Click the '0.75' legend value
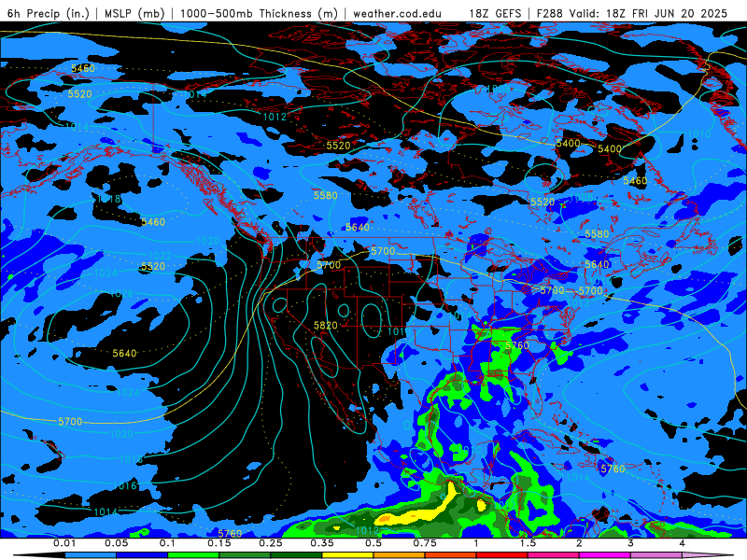The height and width of the screenshot is (560, 747). (x=425, y=543)
